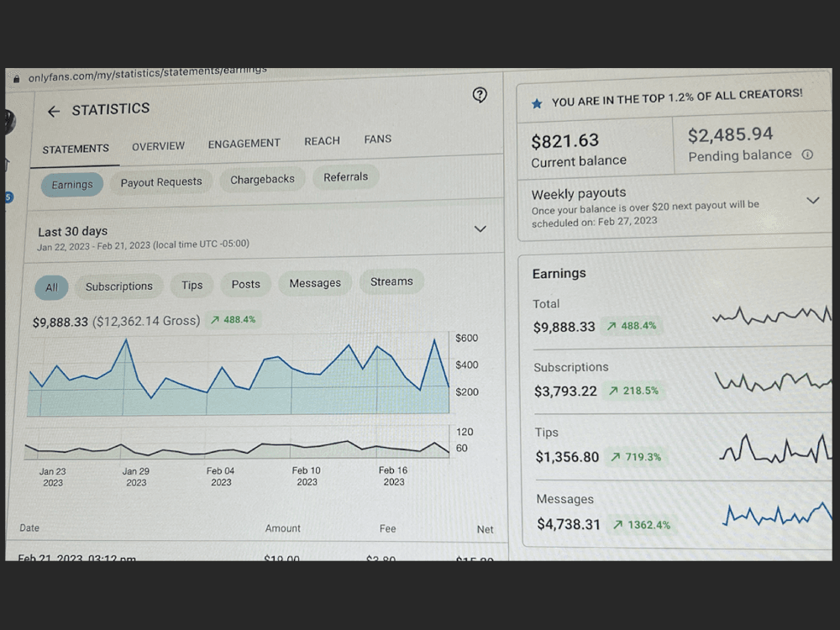The image size is (840, 630).
Task: Show the Chargebacks section
Action: 262,180
